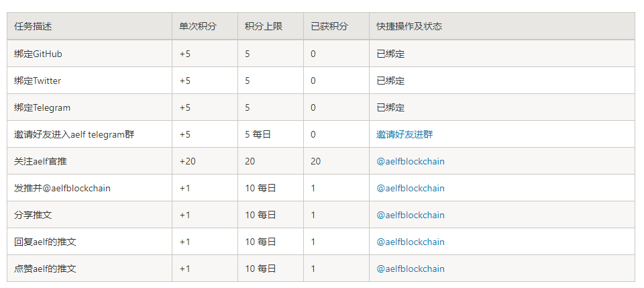The height and width of the screenshot is (288, 644).
Task: Open @aelfblockchain link in 关注aelf官推 row
Action: (410, 161)
